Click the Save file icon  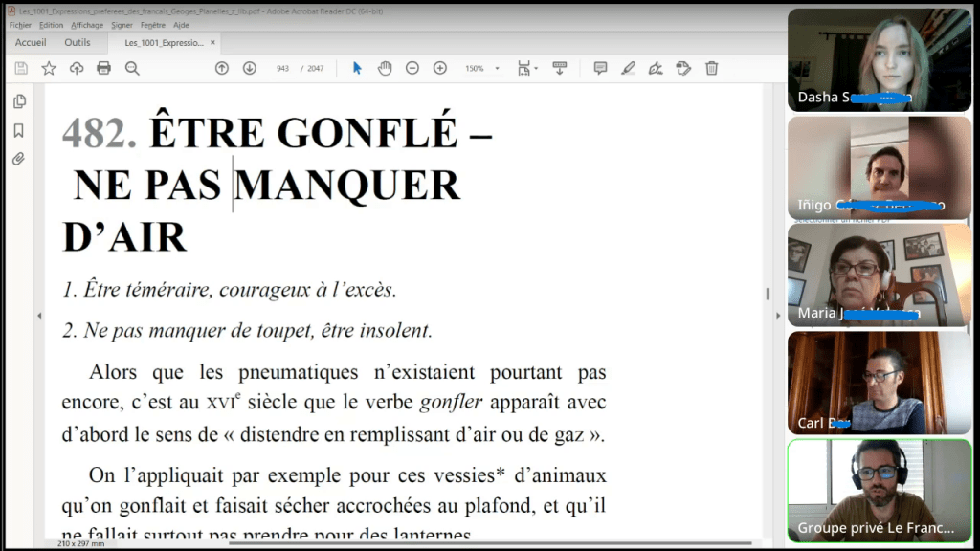pos(21,68)
